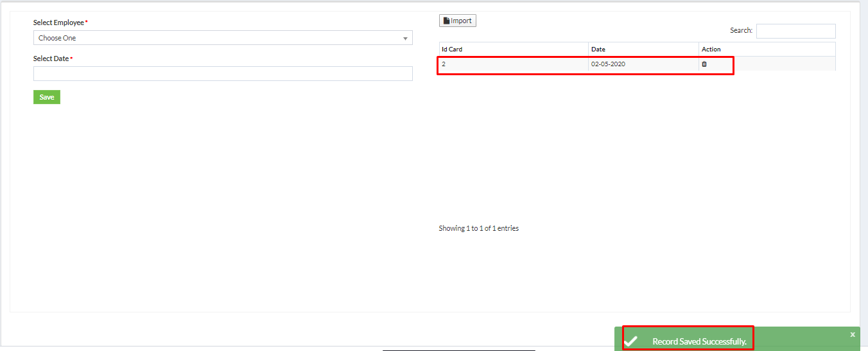Image resolution: width=868 pixels, height=351 pixels.
Task: Click the checkmark icon in success toast
Action: [x=631, y=341]
